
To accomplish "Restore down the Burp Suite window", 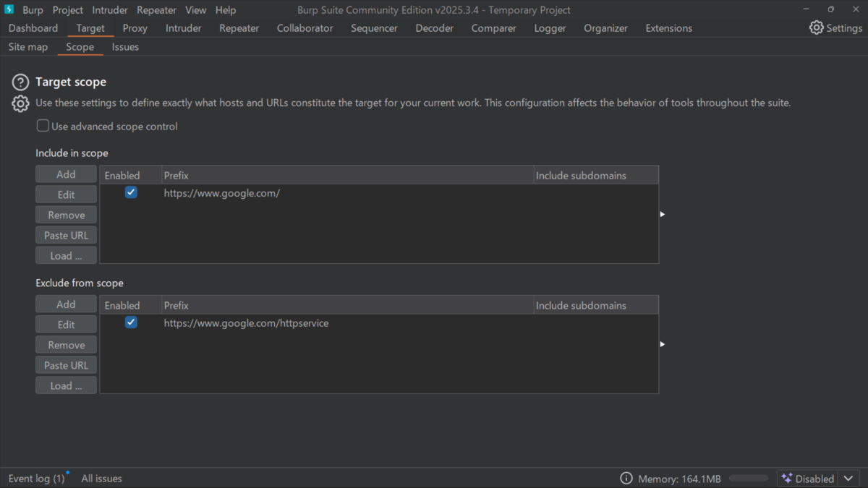I will coord(830,9).
